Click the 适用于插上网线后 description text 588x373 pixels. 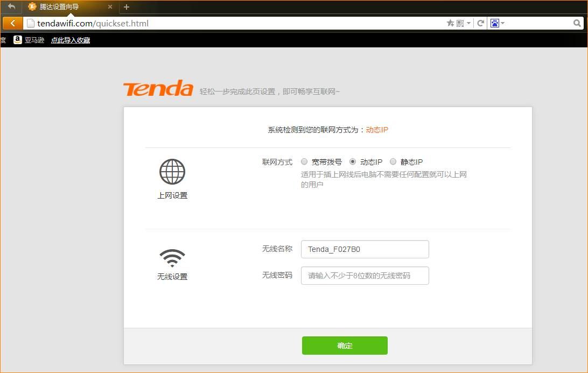(383, 179)
